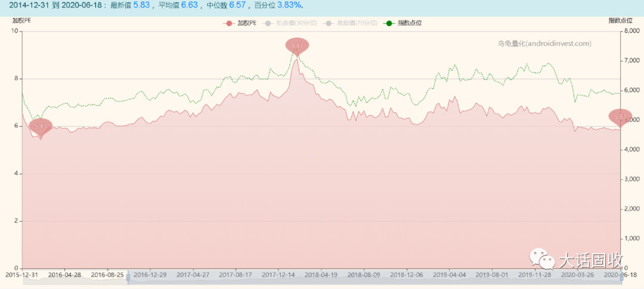Click the green 指数点位 legend marker icon
This screenshot has height=289, width=644.
click(x=389, y=23)
